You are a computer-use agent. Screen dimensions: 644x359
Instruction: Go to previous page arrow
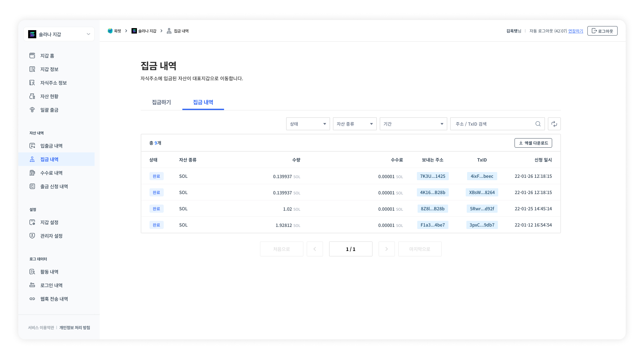pyautogui.click(x=315, y=249)
